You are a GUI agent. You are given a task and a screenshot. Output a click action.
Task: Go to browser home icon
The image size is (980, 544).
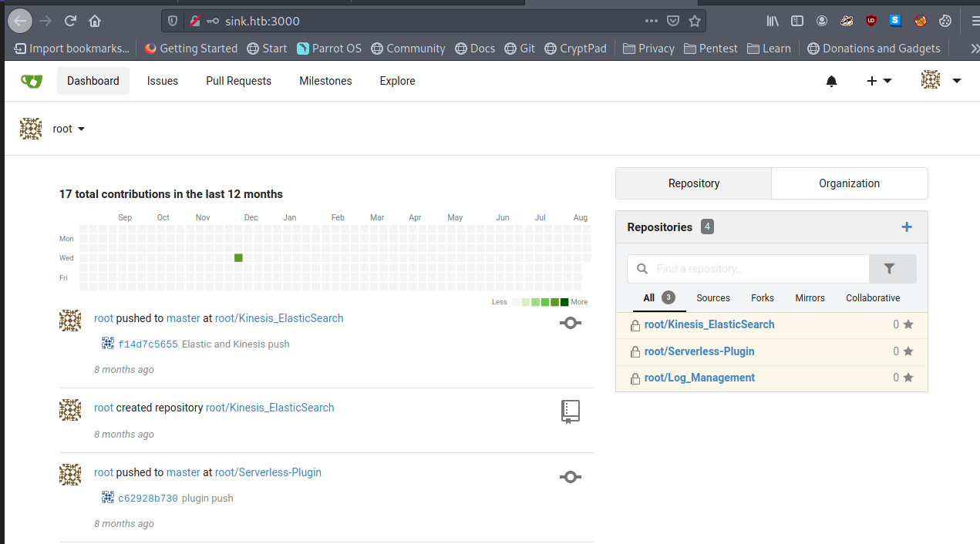point(95,21)
